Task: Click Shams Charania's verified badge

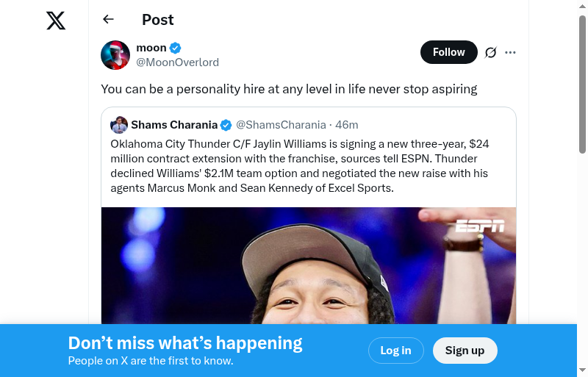Action: coord(226,125)
